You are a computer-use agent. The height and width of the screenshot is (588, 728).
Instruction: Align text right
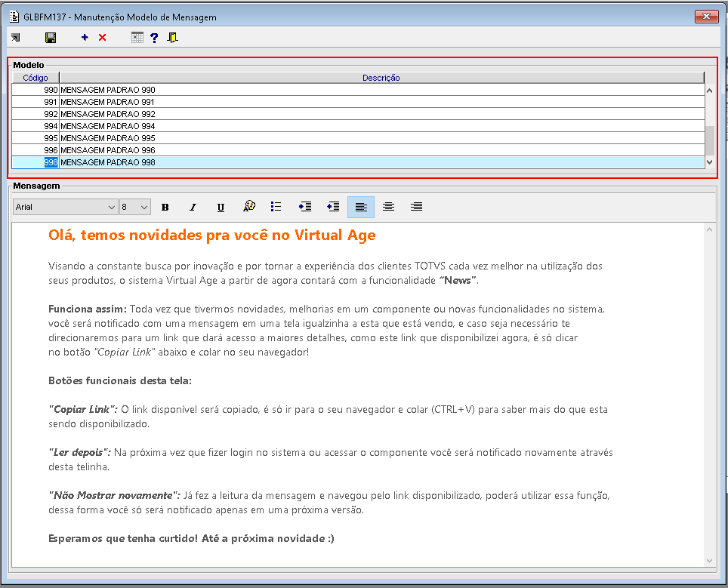[416, 207]
